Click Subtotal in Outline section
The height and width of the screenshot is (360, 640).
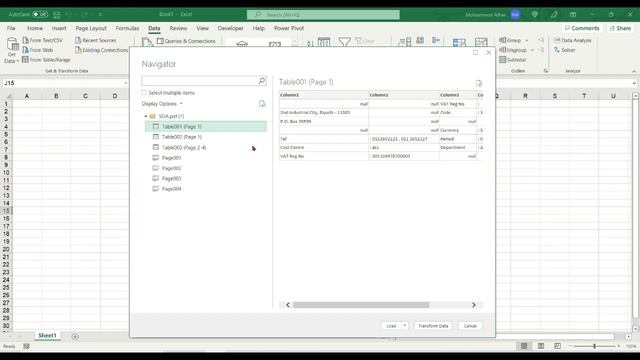pyautogui.click(x=513, y=60)
